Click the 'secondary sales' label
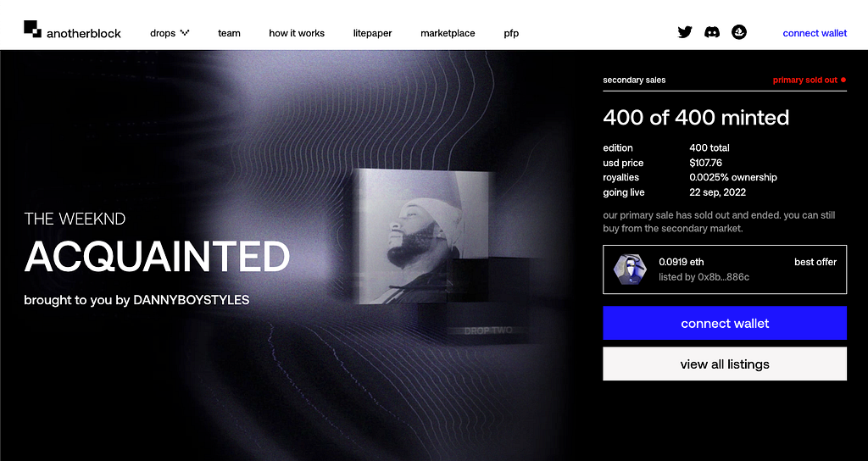Viewport: 868px width, 461px height. (x=634, y=80)
